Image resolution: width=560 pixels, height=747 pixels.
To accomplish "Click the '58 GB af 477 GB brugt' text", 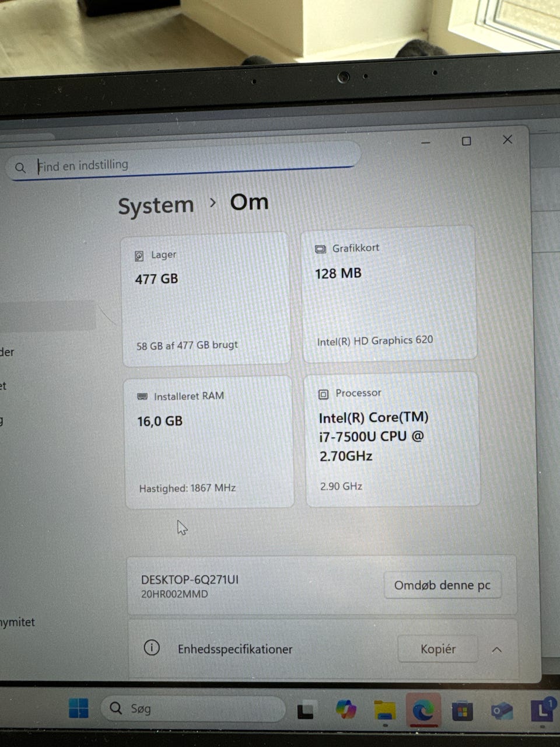I will tap(187, 345).
